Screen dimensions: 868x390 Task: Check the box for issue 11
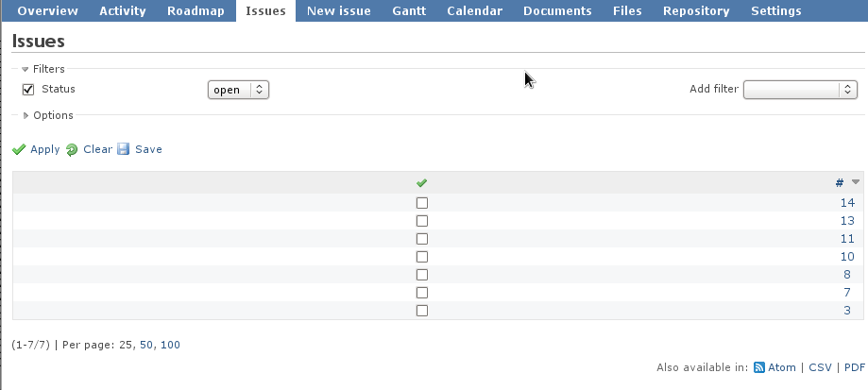tap(422, 239)
